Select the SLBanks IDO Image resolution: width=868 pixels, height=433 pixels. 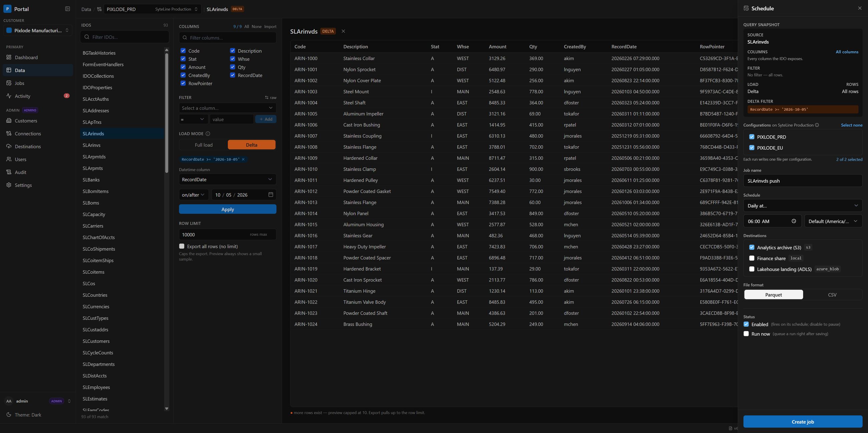122,180
